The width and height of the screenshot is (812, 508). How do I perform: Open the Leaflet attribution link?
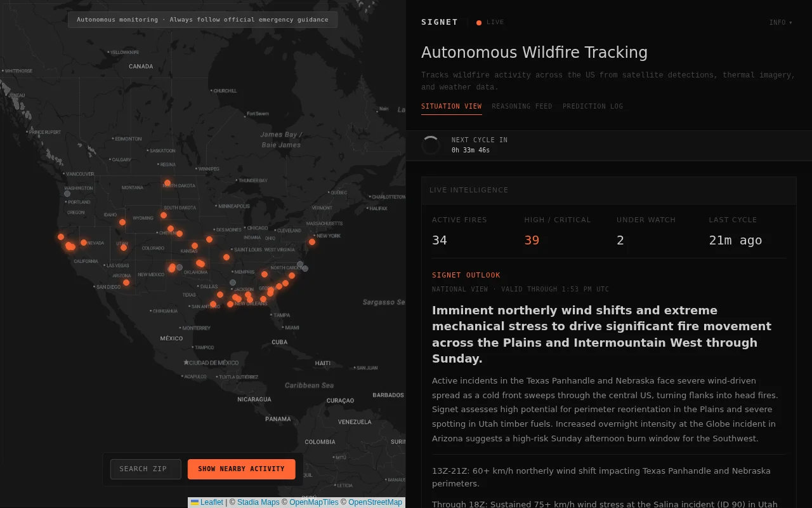(x=207, y=502)
